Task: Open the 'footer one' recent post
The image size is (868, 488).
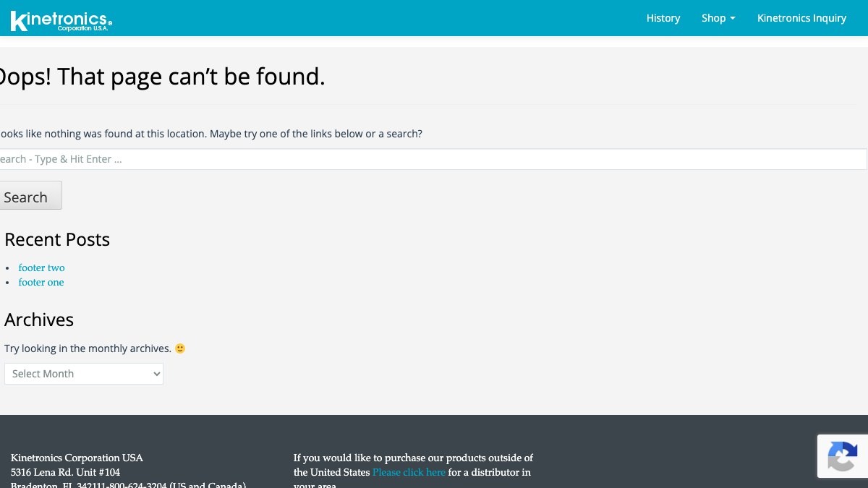Action: 41,282
